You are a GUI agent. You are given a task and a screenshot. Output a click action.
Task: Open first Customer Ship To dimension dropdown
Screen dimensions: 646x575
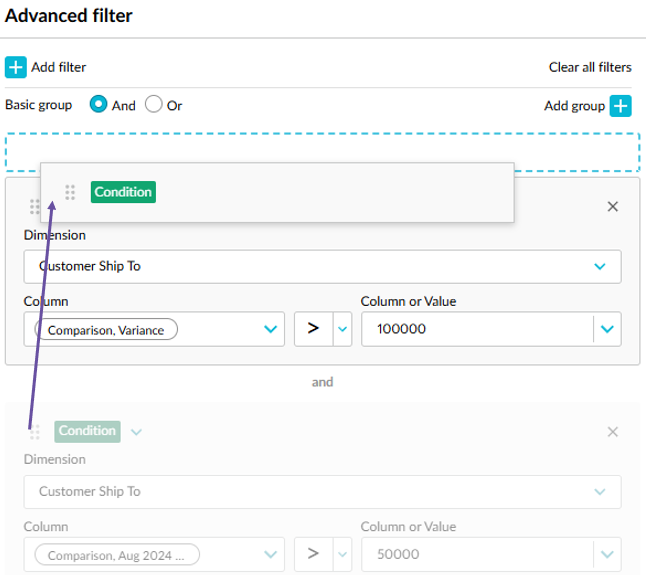tap(600, 267)
